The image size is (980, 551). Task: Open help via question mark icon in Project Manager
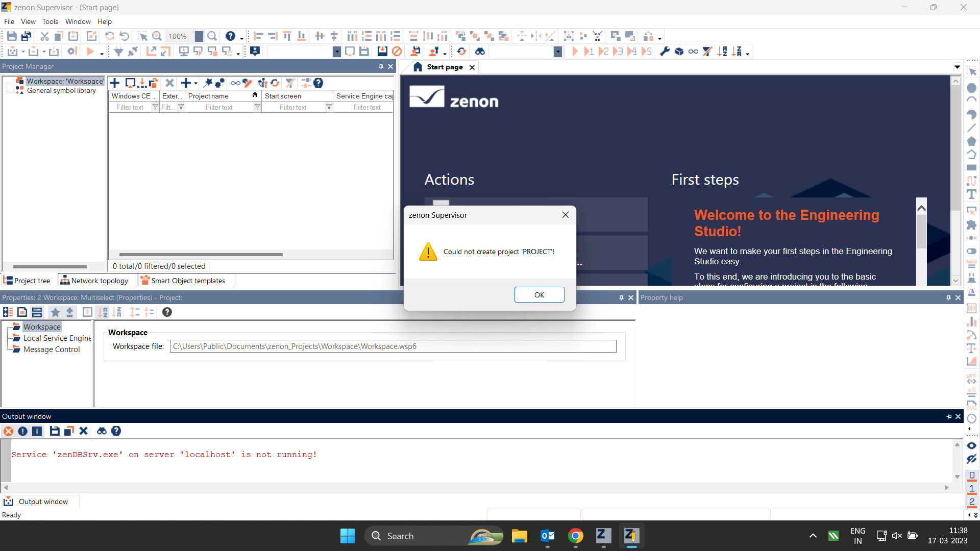pos(318,83)
